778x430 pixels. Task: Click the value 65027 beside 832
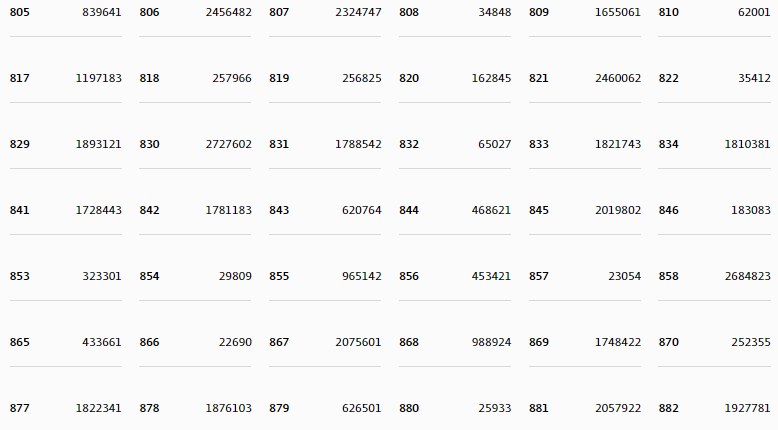click(495, 144)
